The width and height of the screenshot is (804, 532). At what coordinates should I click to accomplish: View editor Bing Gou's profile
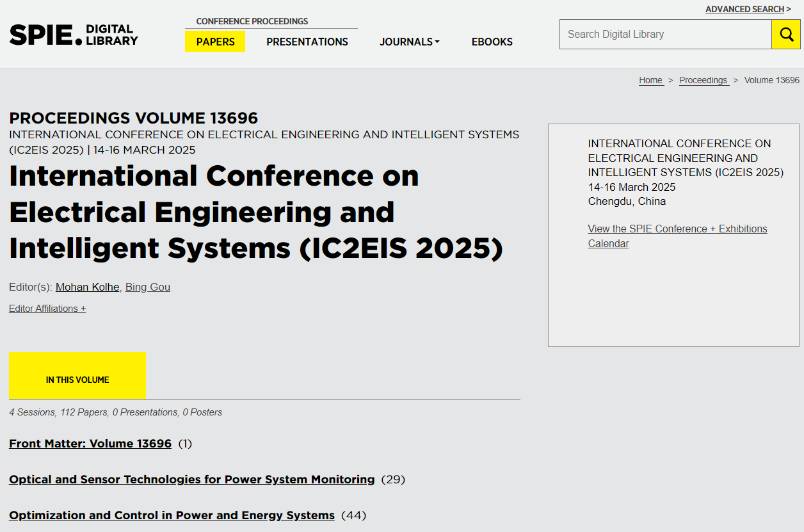tap(148, 287)
